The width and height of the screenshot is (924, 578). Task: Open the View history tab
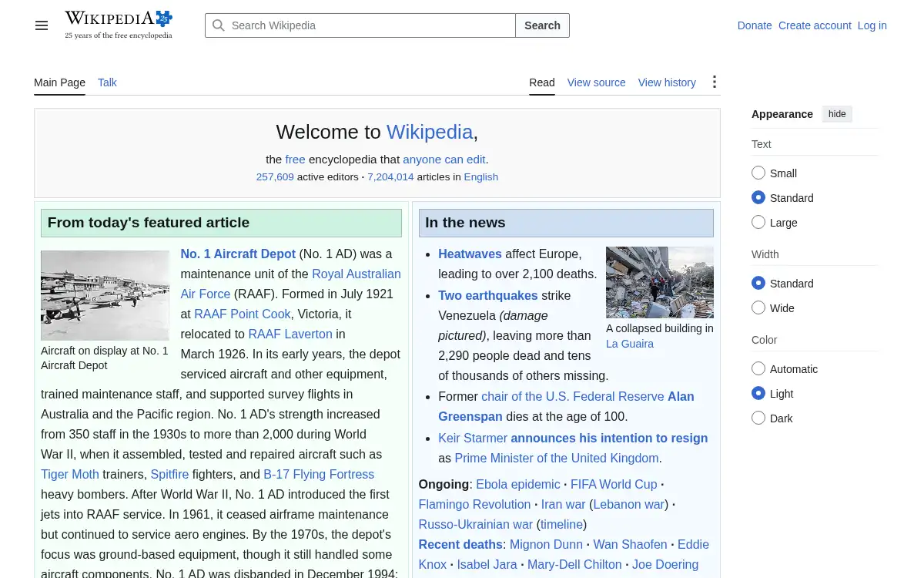667,82
